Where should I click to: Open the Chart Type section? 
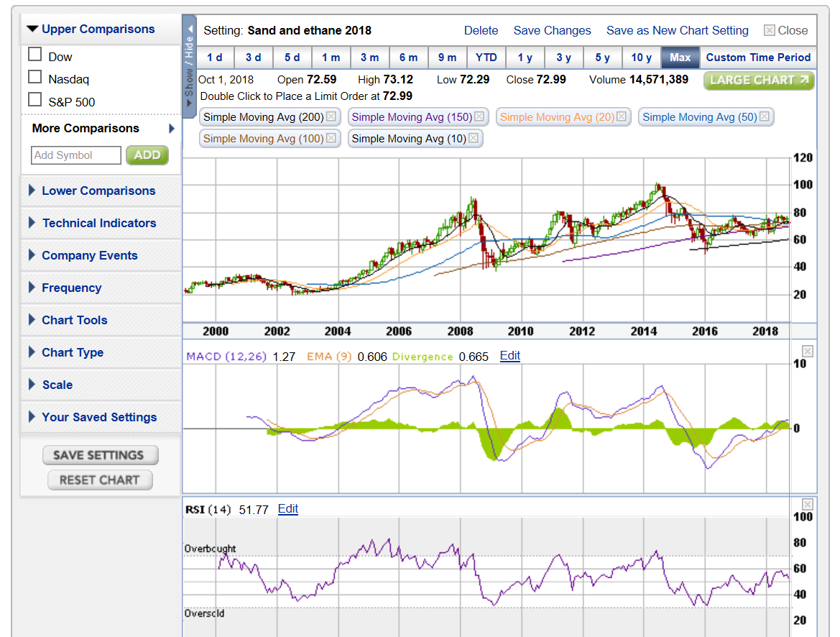click(74, 352)
